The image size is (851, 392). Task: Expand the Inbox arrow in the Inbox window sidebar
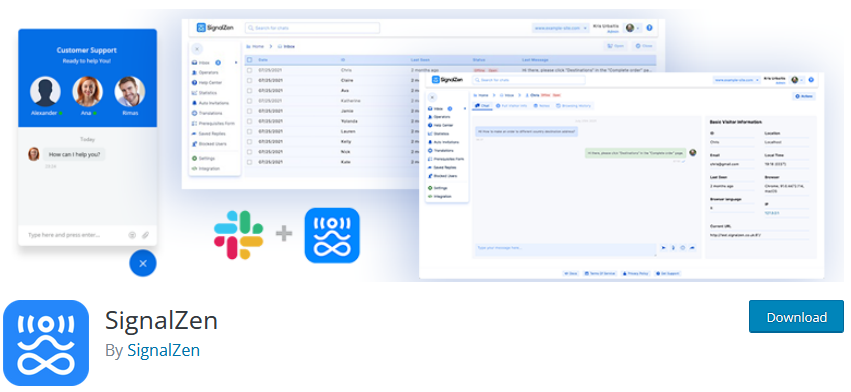(x=236, y=62)
